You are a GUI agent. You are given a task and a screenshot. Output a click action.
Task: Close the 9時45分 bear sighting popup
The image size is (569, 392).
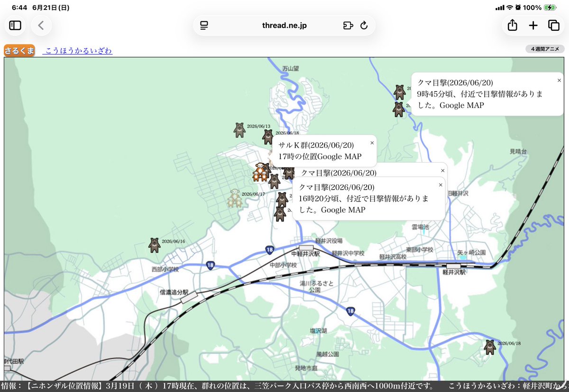(x=559, y=81)
